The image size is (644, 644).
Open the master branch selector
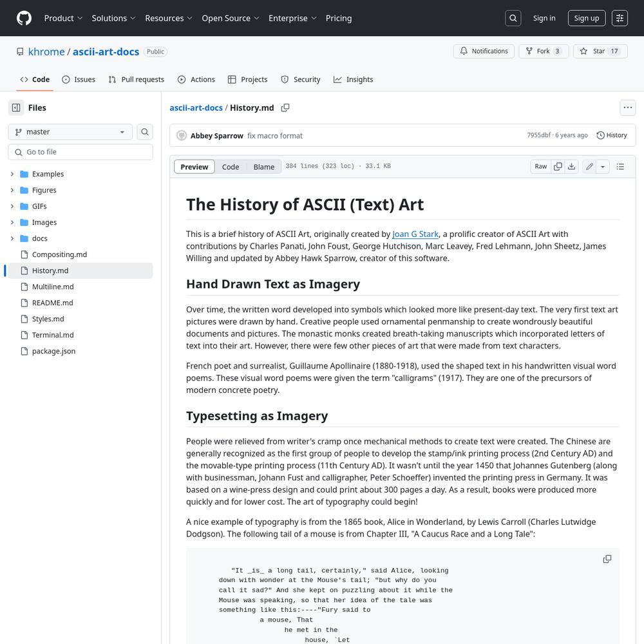tap(70, 132)
